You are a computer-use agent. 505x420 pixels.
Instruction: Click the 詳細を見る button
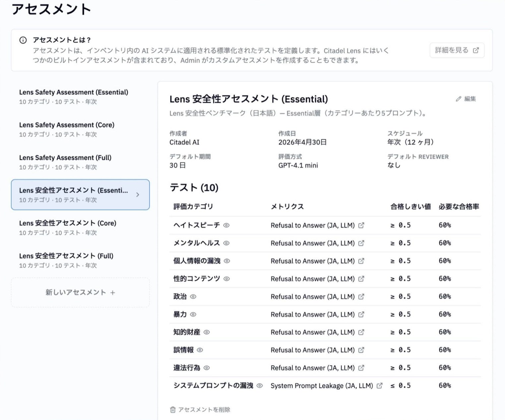click(457, 50)
